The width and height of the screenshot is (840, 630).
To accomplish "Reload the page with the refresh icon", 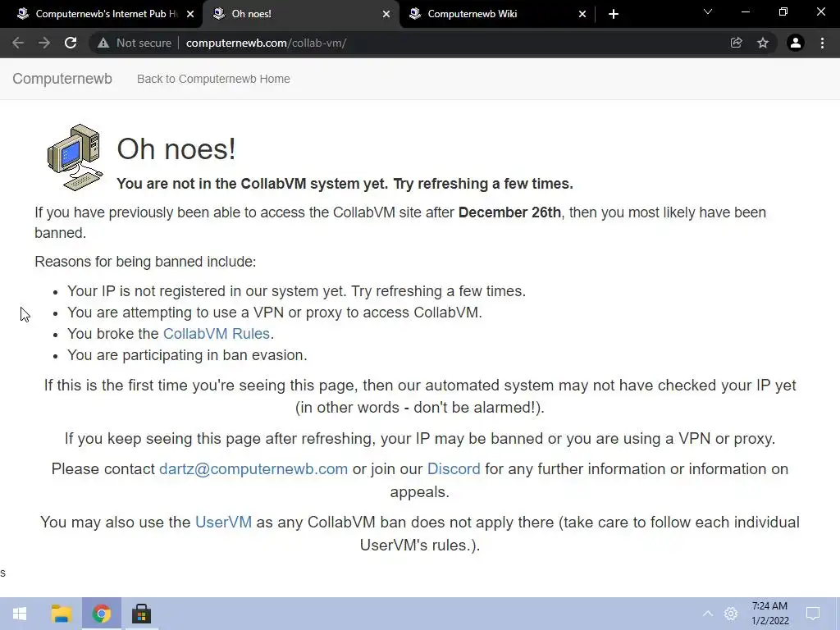I will (x=71, y=43).
